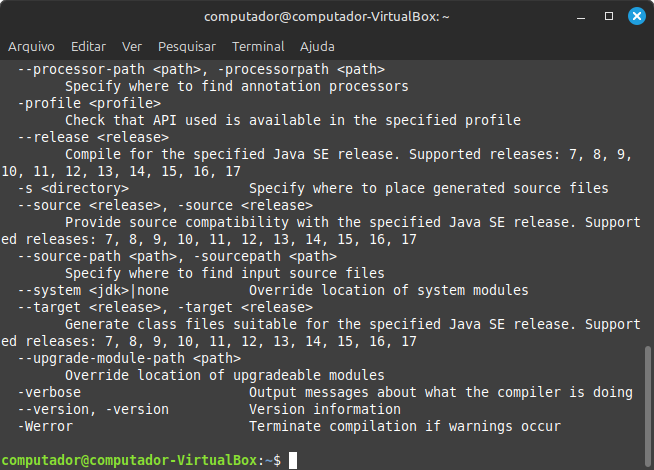Image resolution: width=654 pixels, height=470 pixels.
Task: Open the Editar menu
Action: coord(88,46)
